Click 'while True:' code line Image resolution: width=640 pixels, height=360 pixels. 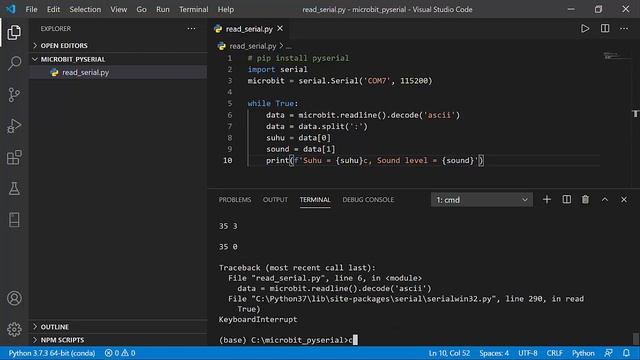point(273,104)
